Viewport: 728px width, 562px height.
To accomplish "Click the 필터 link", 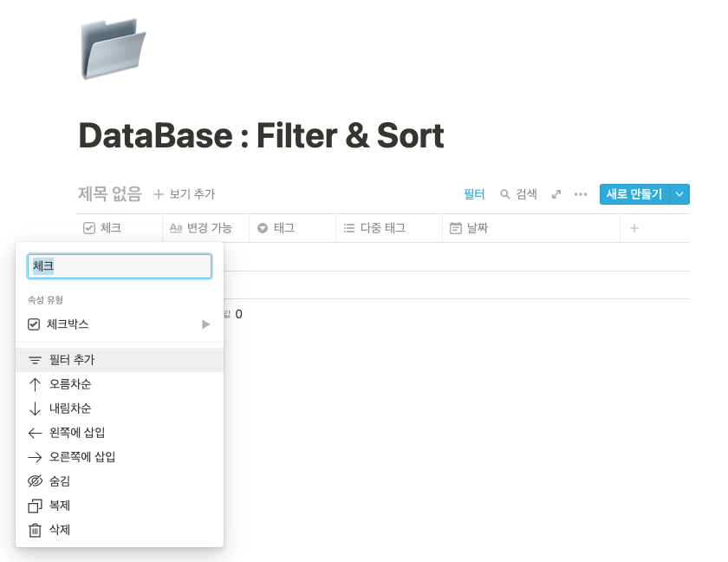I will pos(474,194).
